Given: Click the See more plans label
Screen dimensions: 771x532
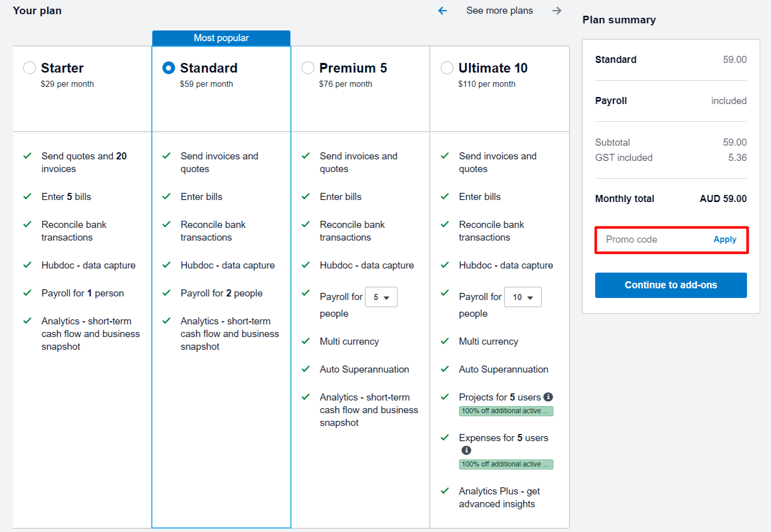Looking at the screenshot, I should tap(499, 10).
